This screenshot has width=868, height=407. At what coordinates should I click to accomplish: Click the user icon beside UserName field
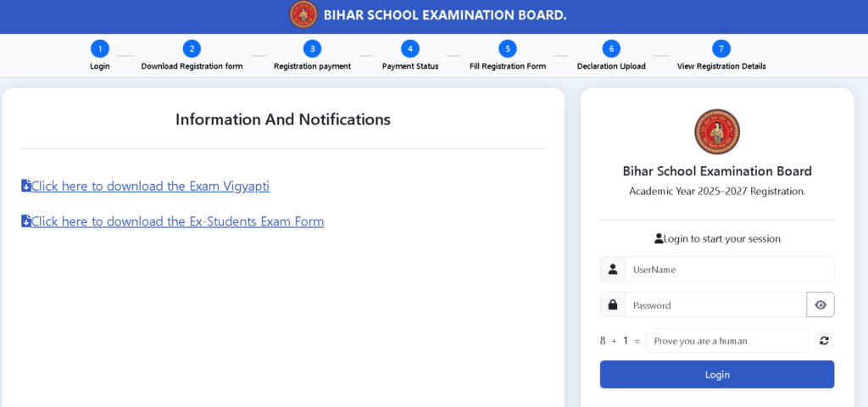point(612,269)
